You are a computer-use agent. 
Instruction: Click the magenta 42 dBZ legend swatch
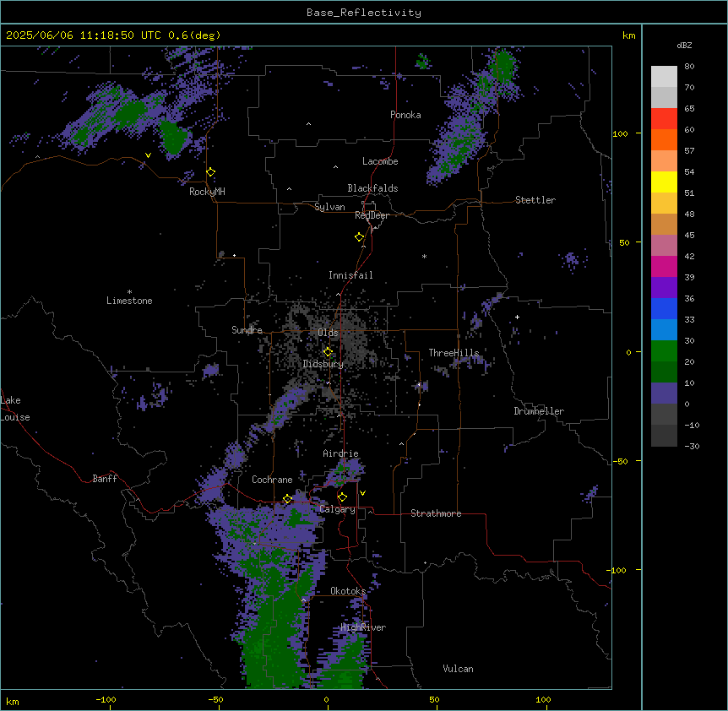tap(664, 266)
